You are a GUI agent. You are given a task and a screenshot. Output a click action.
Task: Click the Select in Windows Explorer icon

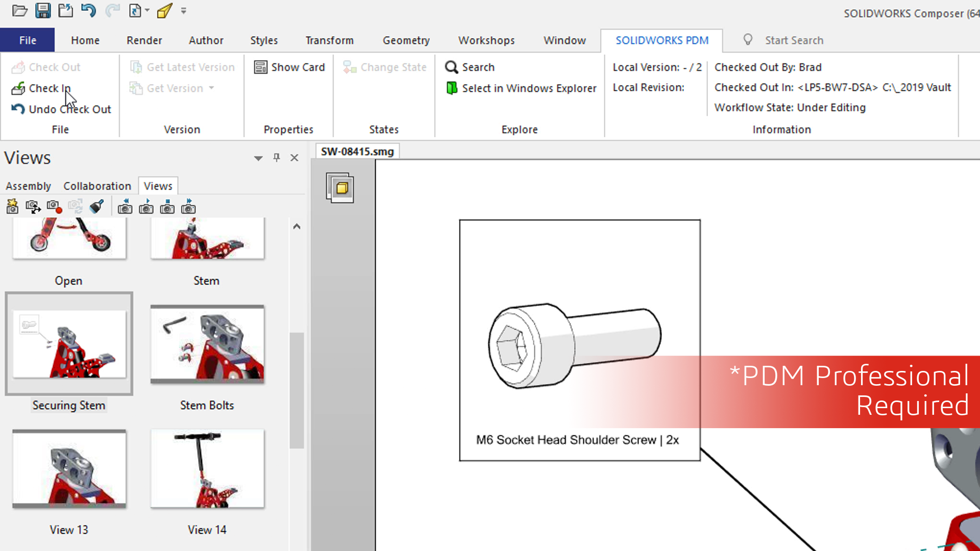click(x=451, y=87)
